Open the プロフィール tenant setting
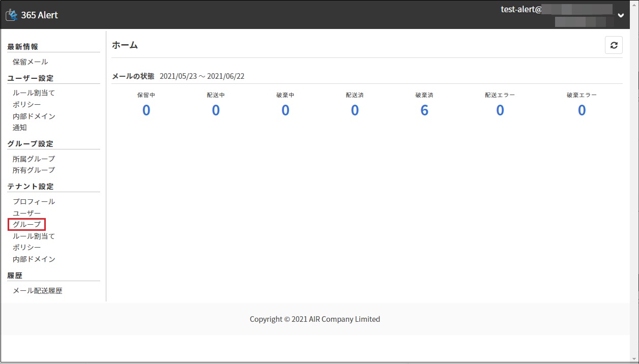The height and width of the screenshot is (364, 639). [34, 201]
